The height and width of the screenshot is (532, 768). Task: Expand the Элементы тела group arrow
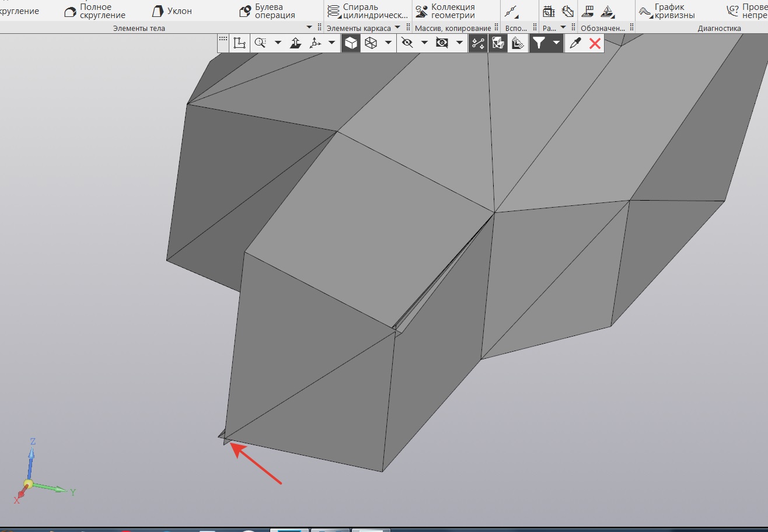tap(309, 28)
